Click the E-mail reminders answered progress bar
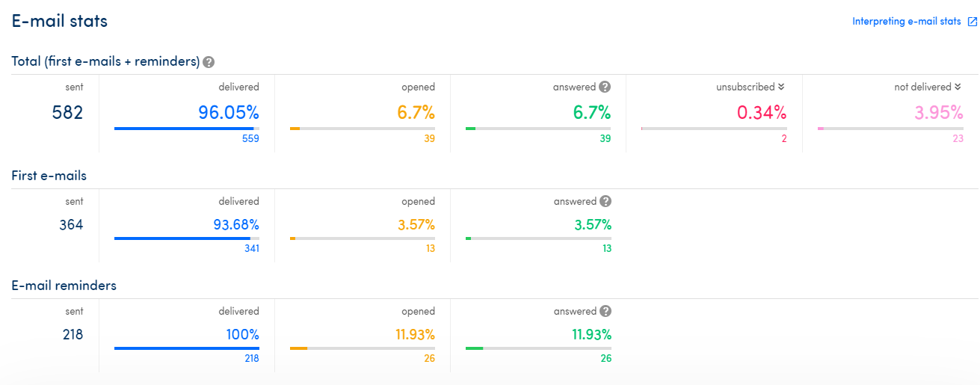Image resolution: width=980 pixels, height=385 pixels. (x=538, y=348)
